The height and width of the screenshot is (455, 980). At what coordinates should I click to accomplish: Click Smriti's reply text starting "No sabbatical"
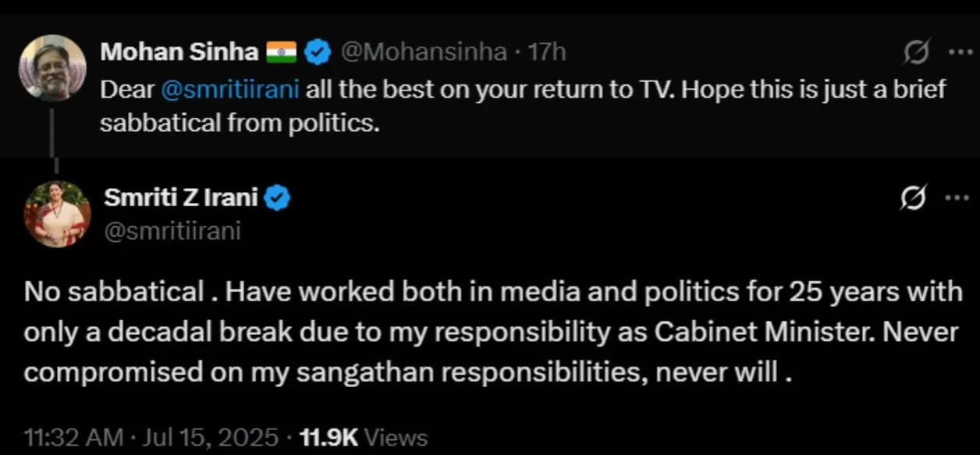[492, 332]
